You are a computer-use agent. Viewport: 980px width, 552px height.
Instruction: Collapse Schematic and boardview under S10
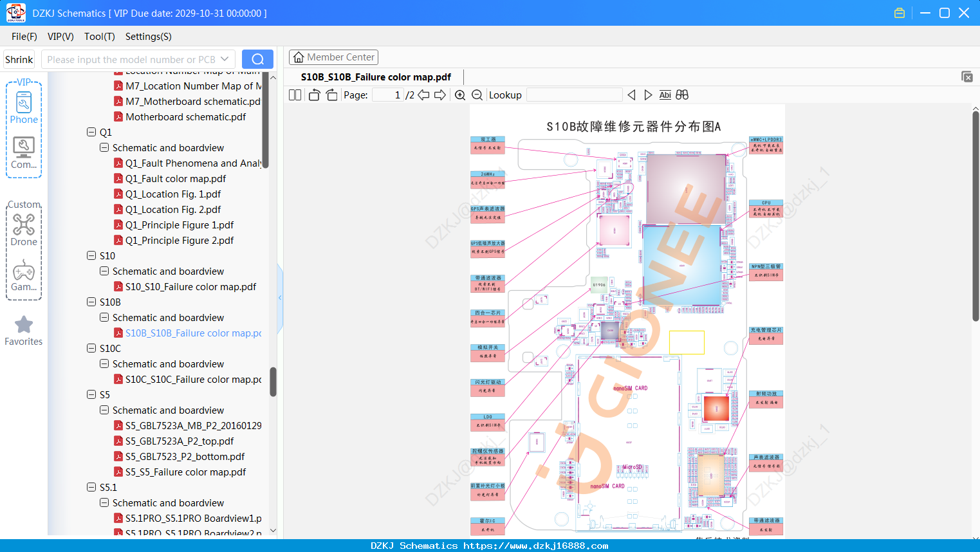pyautogui.click(x=104, y=271)
